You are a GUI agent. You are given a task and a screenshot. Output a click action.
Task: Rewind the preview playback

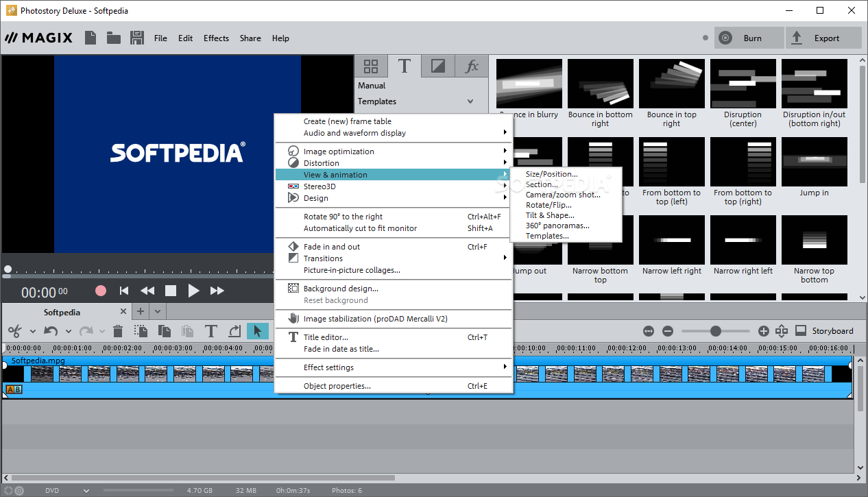[147, 291]
